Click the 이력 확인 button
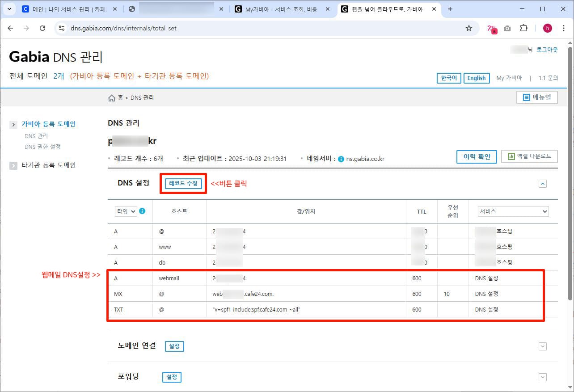 (x=477, y=156)
